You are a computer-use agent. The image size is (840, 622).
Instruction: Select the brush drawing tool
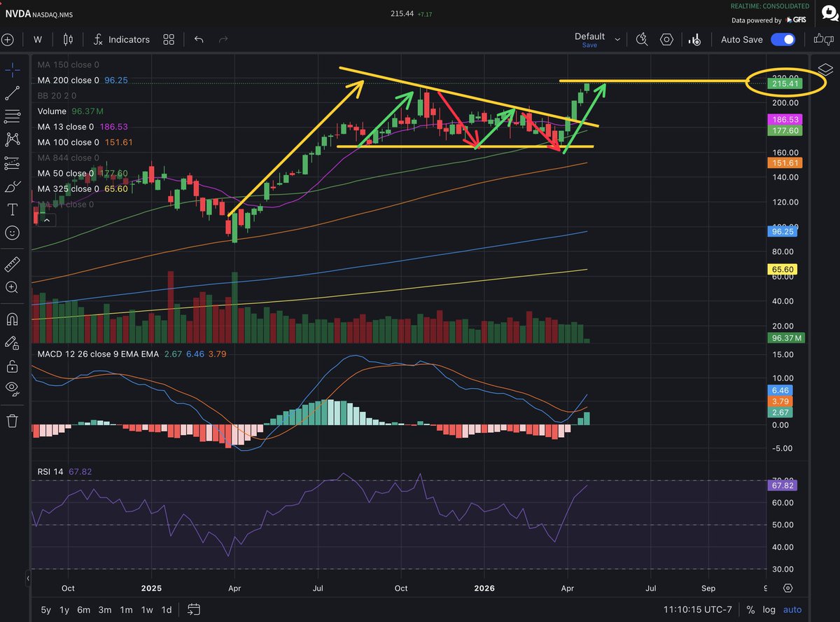tap(12, 186)
